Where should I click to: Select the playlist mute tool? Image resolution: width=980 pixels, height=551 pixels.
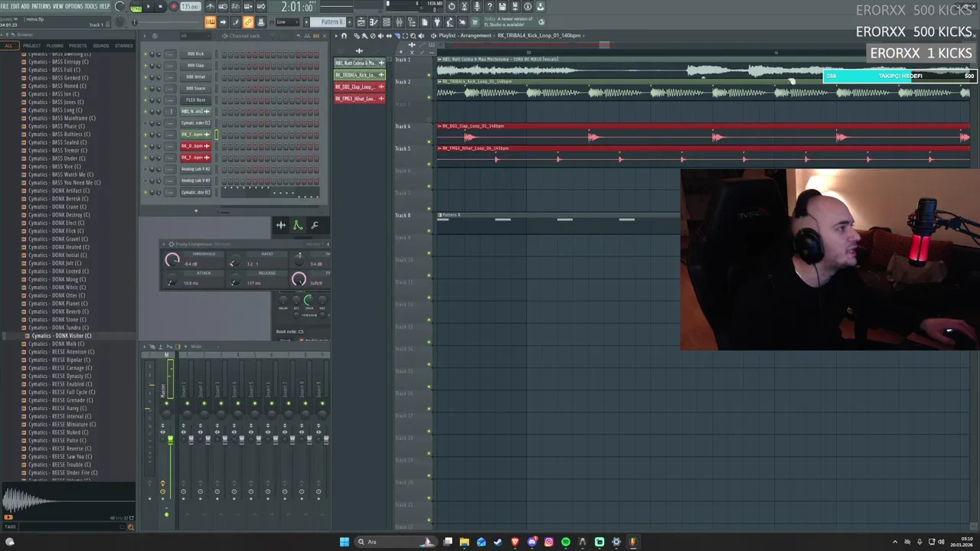(x=381, y=36)
